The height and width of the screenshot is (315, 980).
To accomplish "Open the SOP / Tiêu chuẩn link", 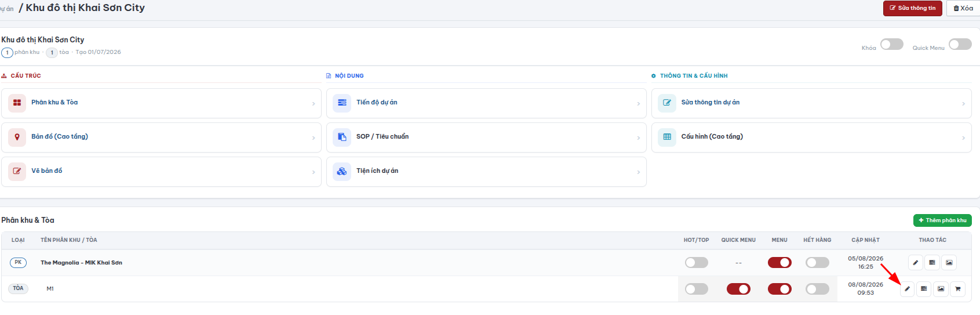I will point(382,136).
